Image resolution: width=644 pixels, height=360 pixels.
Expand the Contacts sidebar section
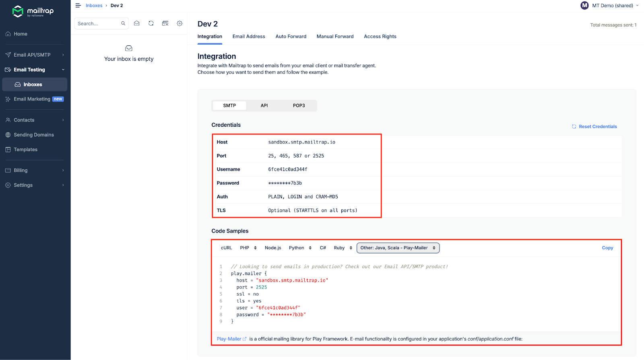coord(35,120)
